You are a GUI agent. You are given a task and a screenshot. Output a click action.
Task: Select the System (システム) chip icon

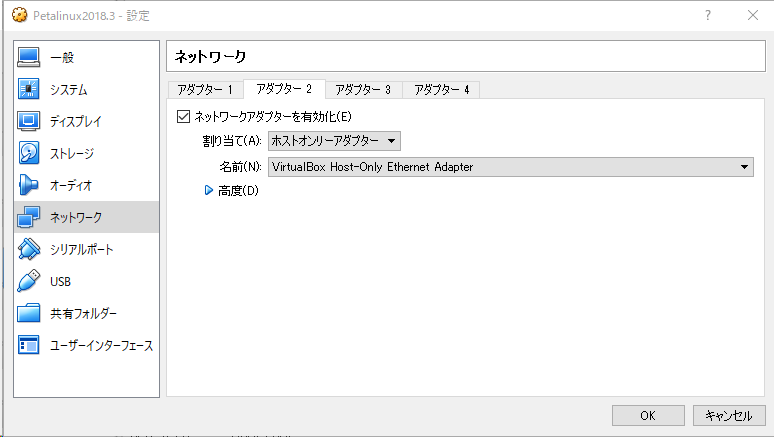tap(29, 90)
